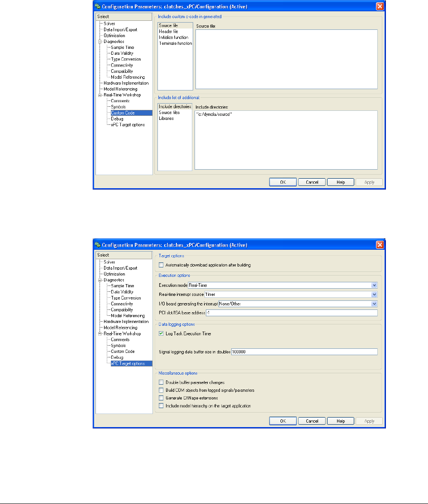Select Type Conversion in upper dialog tree

click(126, 59)
